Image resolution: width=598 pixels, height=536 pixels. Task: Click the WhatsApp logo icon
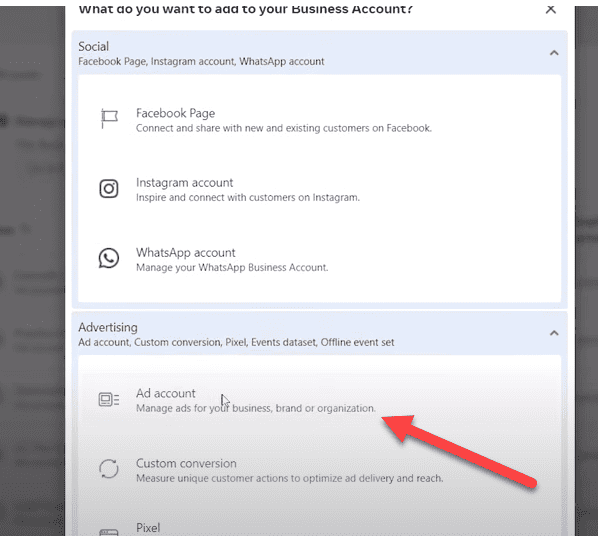(x=109, y=258)
